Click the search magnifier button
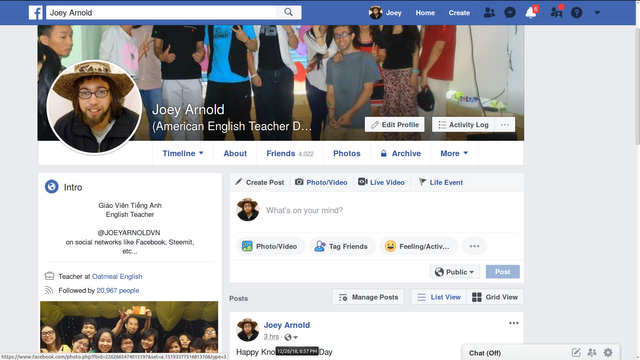 pyautogui.click(x=289, y=12)
